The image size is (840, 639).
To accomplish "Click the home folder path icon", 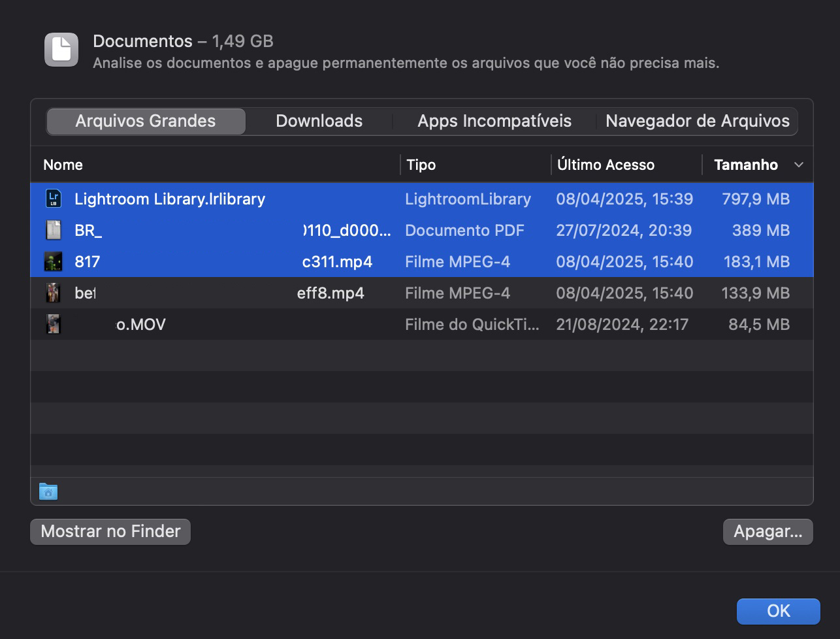I will pyautogui.click(x=48, y=491).
